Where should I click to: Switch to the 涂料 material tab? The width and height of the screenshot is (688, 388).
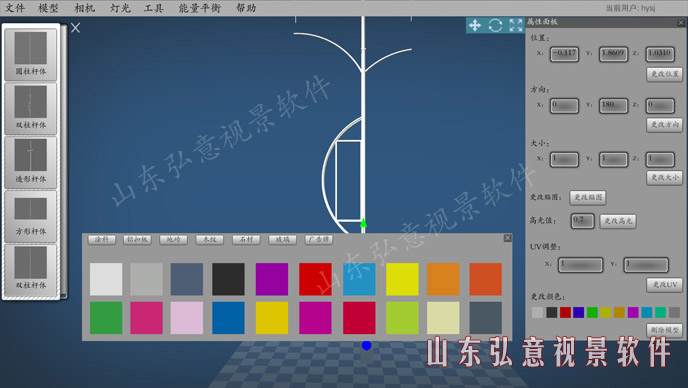click(x=102, y=239)
